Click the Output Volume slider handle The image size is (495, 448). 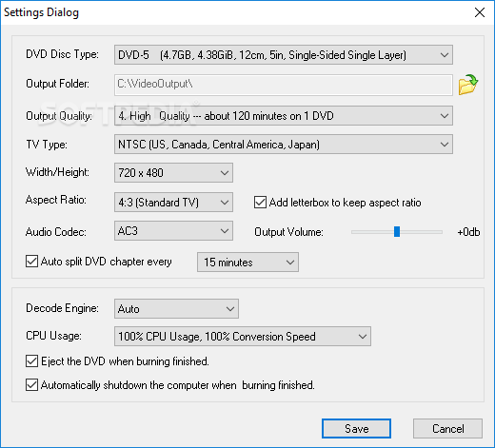click(x=397, y=232)
